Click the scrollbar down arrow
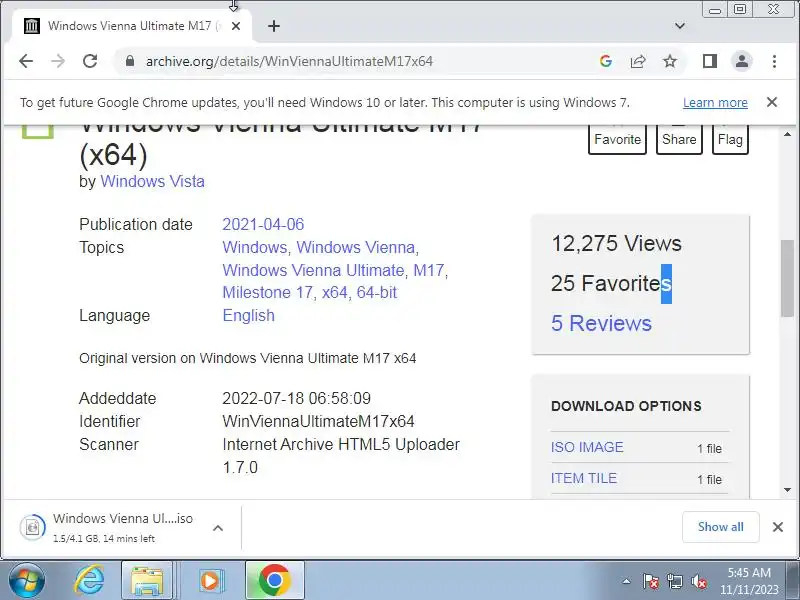 787,490
